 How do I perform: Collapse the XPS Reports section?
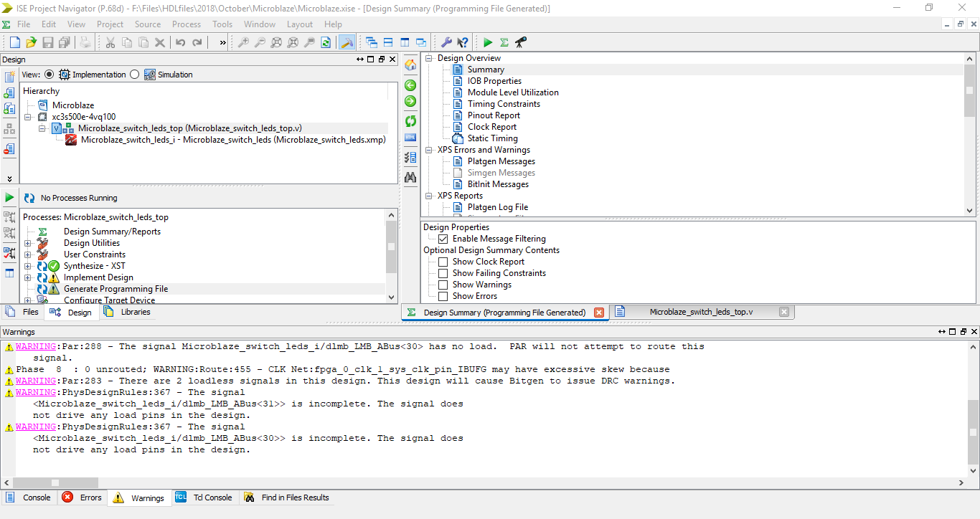(430, 196)
